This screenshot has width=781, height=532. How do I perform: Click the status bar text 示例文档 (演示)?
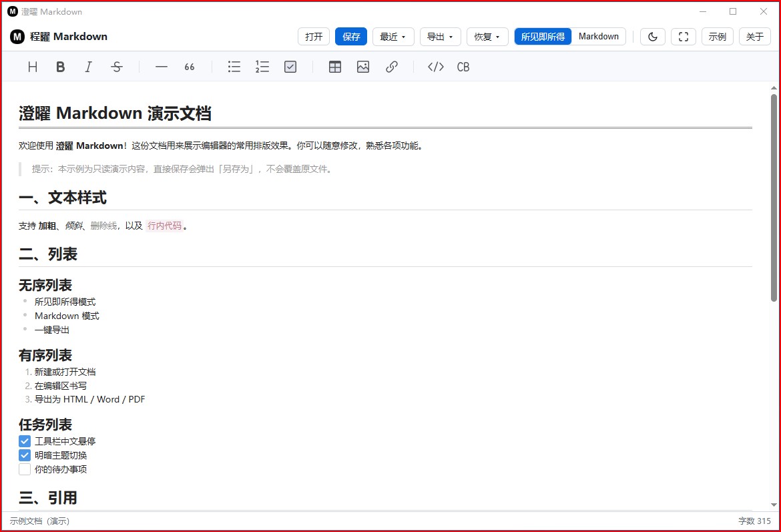(x=39, y=521)
